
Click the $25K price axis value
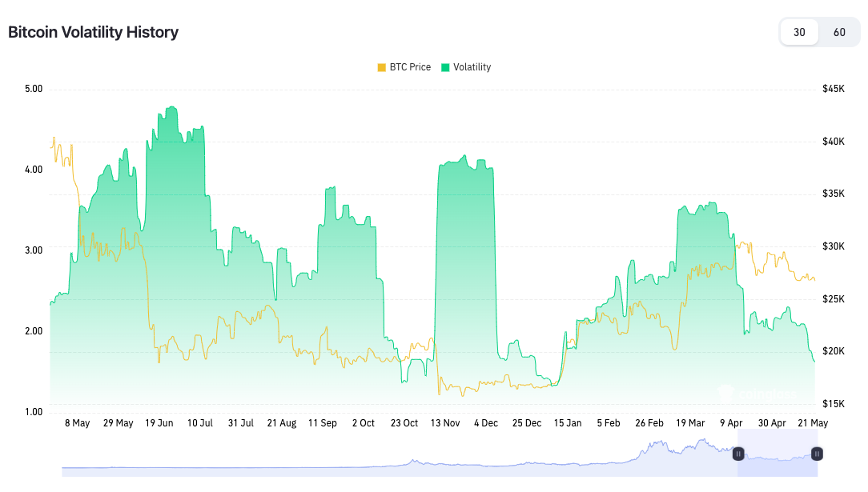pos(833,299)
